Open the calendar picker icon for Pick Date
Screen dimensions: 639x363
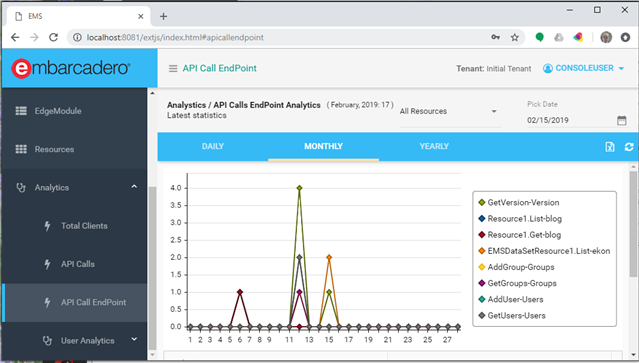(621, 120)
